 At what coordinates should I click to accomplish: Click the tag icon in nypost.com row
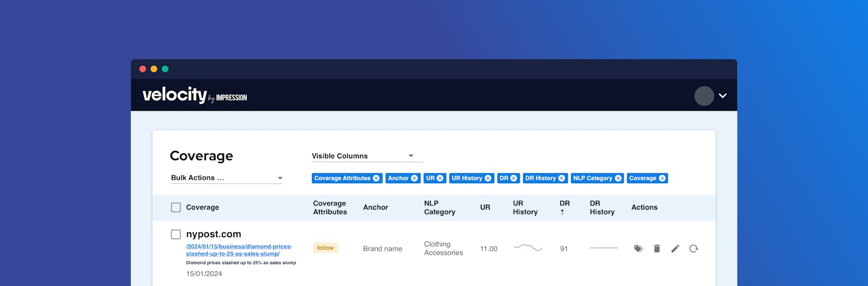(638, 249)
